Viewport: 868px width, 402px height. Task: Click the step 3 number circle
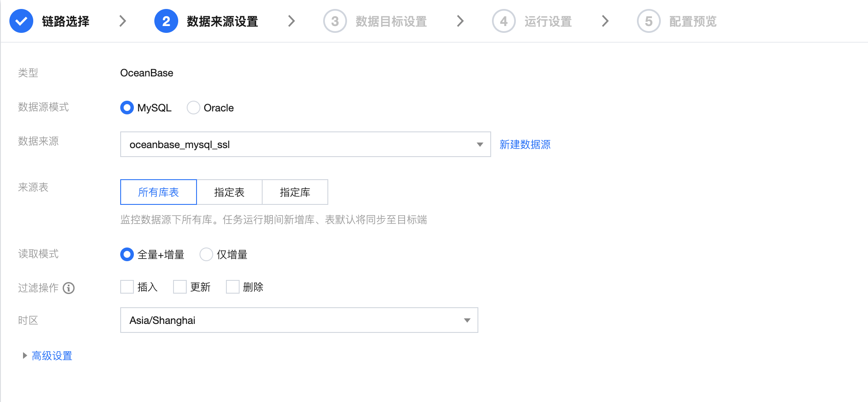click(x=335, y=21)
